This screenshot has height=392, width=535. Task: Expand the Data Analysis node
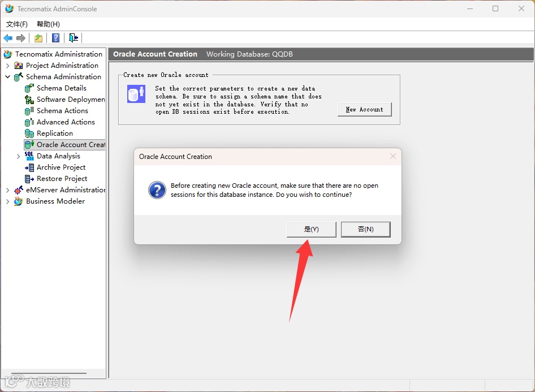pos(19,156)
